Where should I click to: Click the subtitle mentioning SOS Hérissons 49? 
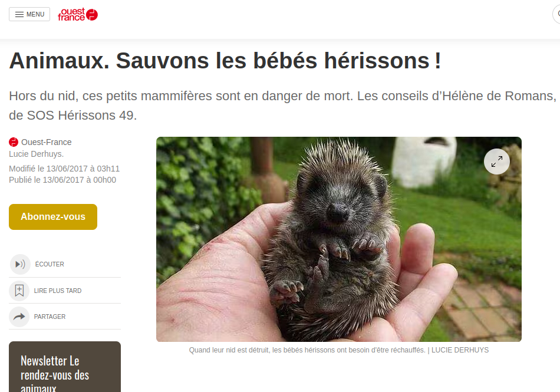(282, 106)
